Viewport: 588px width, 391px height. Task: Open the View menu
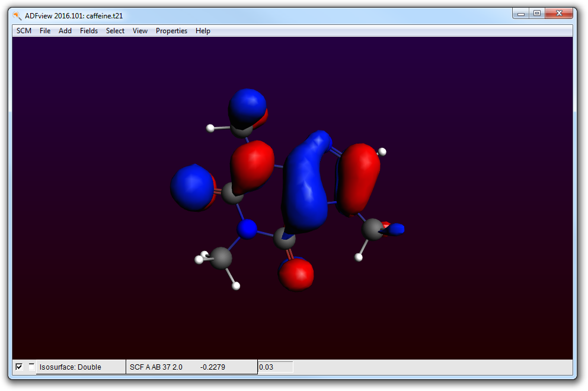tap(140, 31)
